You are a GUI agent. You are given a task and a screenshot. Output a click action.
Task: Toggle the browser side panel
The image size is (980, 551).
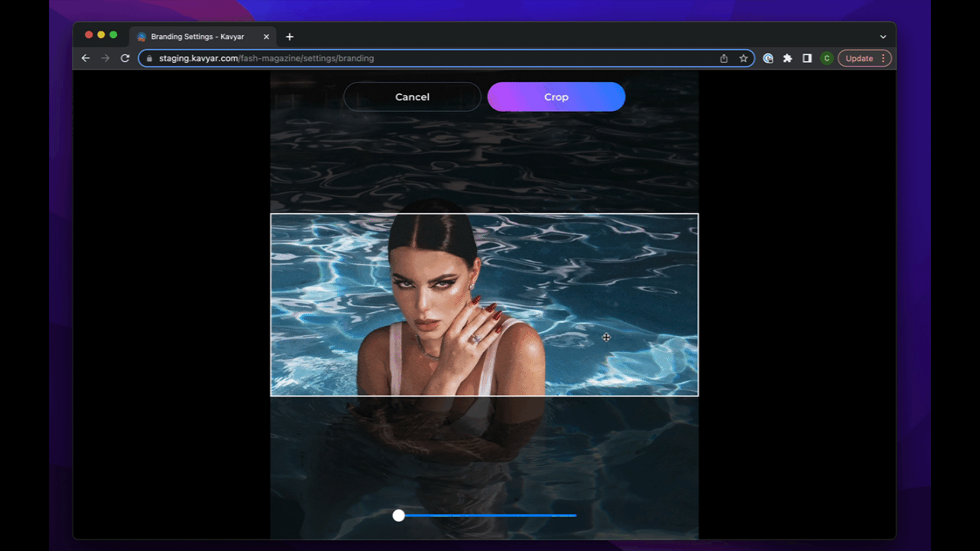pos(807,58)
